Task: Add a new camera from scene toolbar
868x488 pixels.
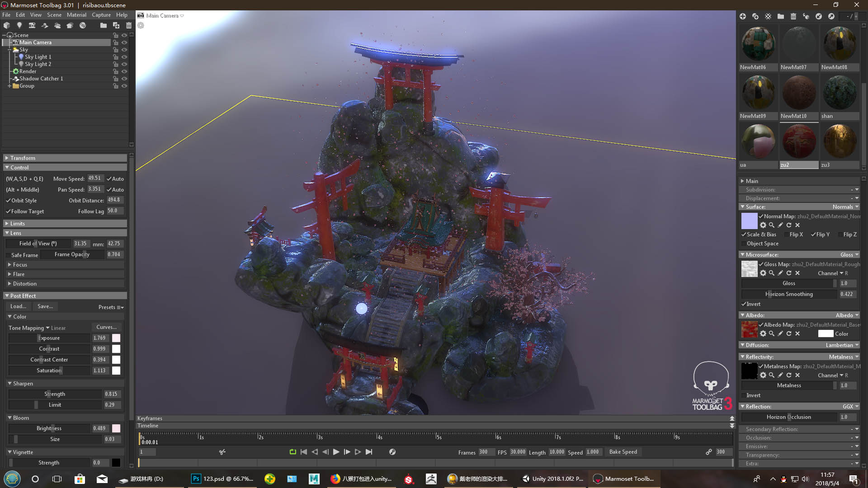Action: (32, 26)
